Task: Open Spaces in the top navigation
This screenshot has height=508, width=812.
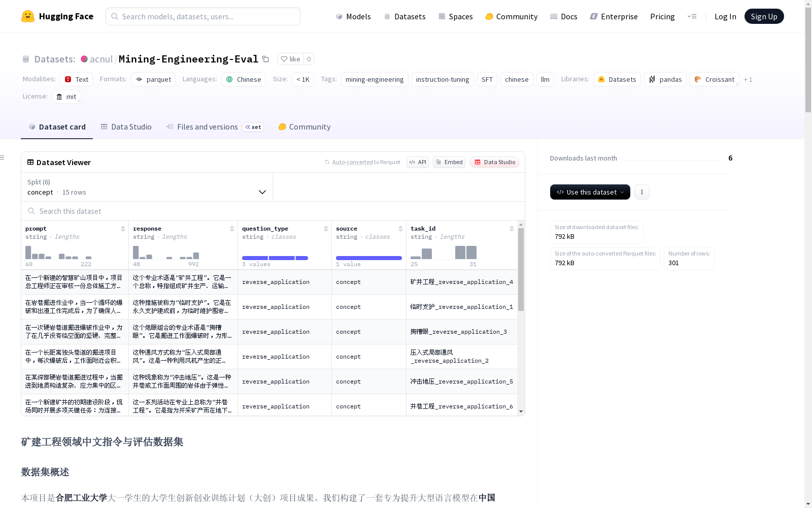Action: coord(456,16)
